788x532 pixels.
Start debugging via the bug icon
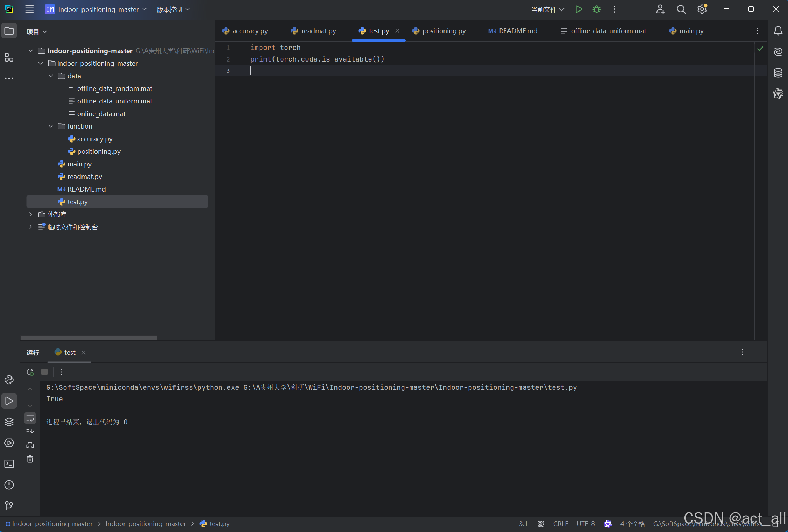pyautogui.click(x=597, y=9)
